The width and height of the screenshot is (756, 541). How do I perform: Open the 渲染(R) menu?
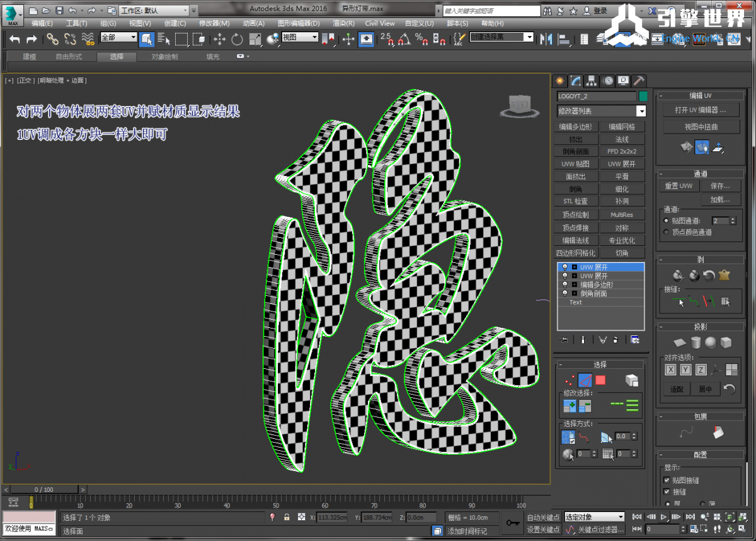pyautogui.click(x=343, y=23)
